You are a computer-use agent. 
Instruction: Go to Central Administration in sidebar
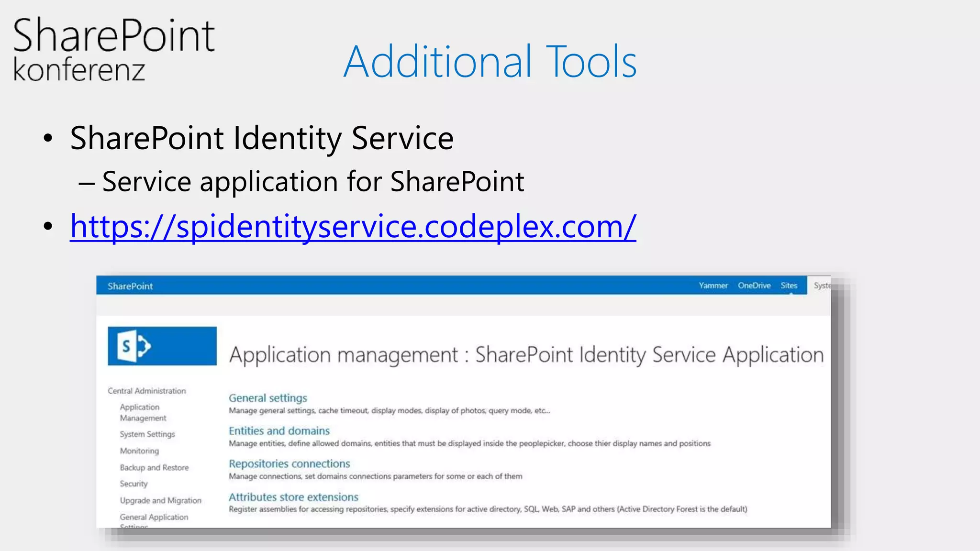point(146,391)
